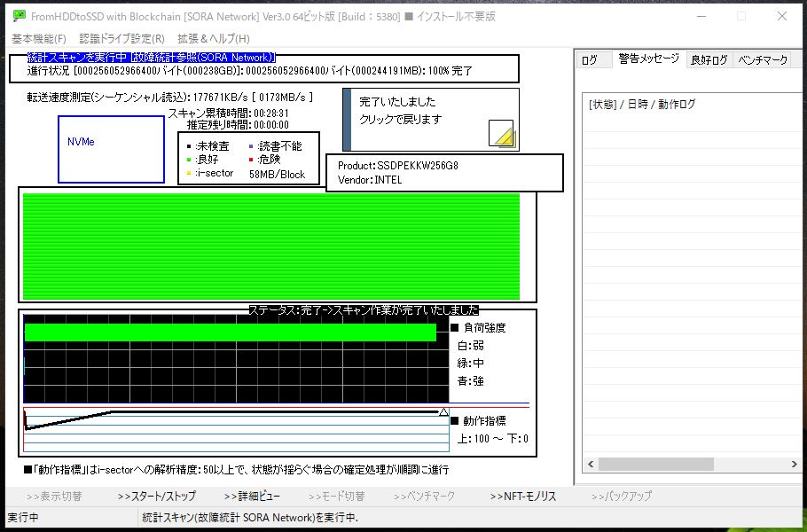This screenshot has height=532, width=807.
Task: Click the FromHDDtoSSD app icon in title bar
Action: pos(20,16)
